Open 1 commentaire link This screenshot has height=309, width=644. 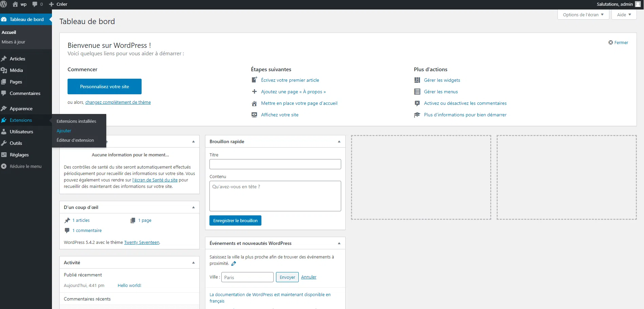[x=87, y=230]
